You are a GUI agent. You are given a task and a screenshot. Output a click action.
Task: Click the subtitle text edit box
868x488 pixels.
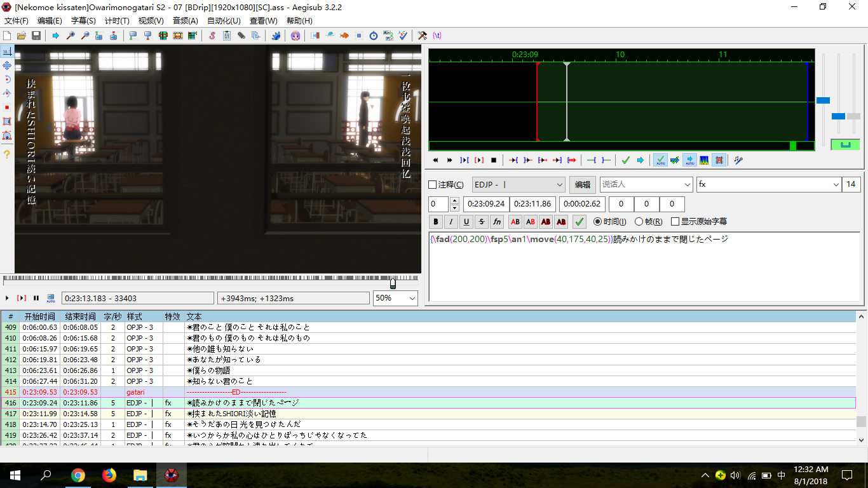pyautogui.click(x=644, y=267)
